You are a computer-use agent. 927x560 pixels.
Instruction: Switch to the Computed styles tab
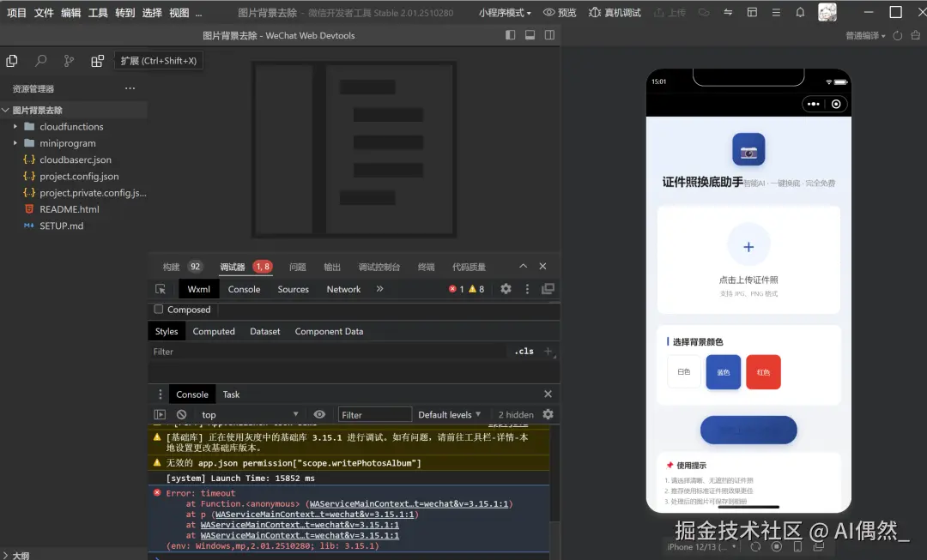[x=214, y=331]
